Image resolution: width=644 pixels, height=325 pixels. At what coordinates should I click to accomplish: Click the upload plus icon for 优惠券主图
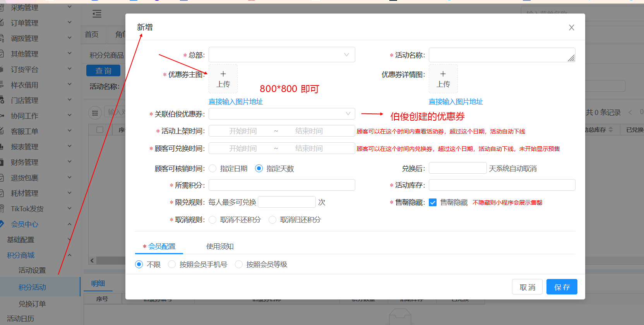click(x=223, y=74)
